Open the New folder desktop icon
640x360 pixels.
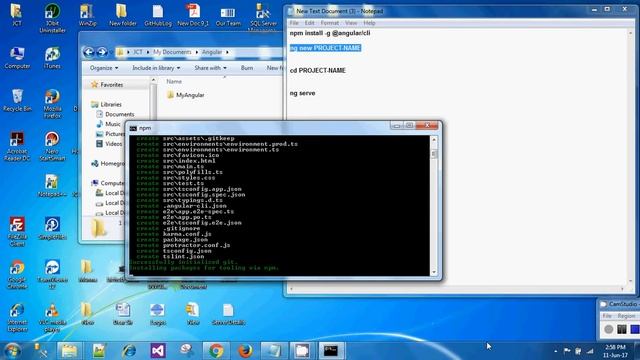pos(122,15)
